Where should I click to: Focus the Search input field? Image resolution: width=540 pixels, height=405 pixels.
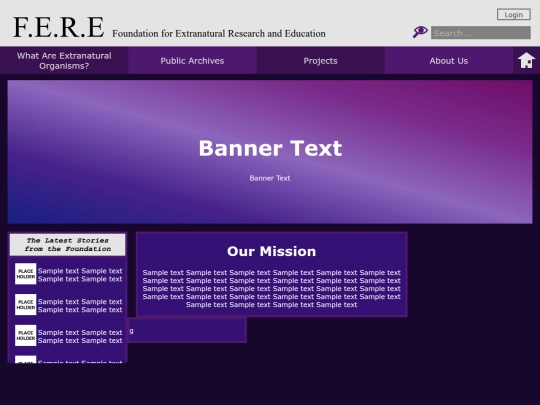coord(481,33)
